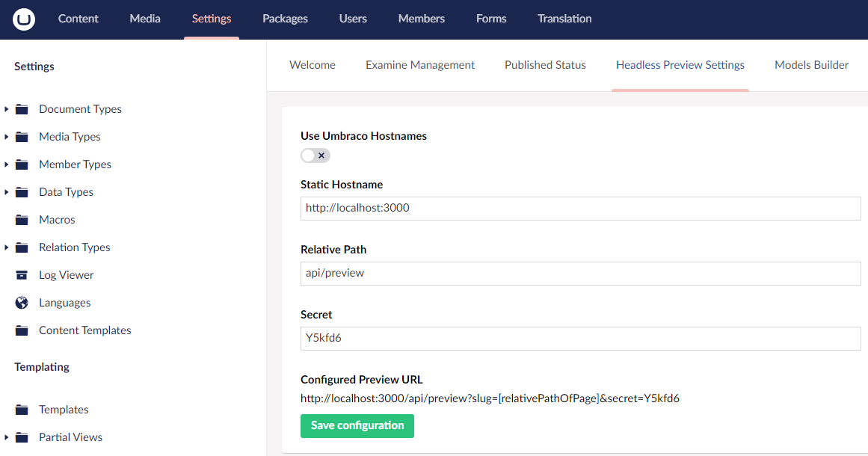The image size is (868, 456).
Task: Open the Log Viewer label
Action: 66,275
